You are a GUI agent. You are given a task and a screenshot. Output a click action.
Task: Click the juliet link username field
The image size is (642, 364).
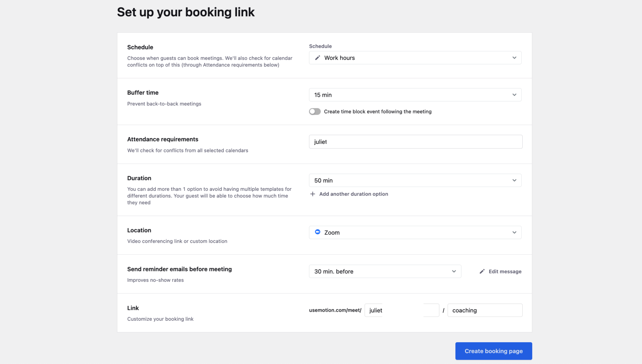tap(402, 310)
